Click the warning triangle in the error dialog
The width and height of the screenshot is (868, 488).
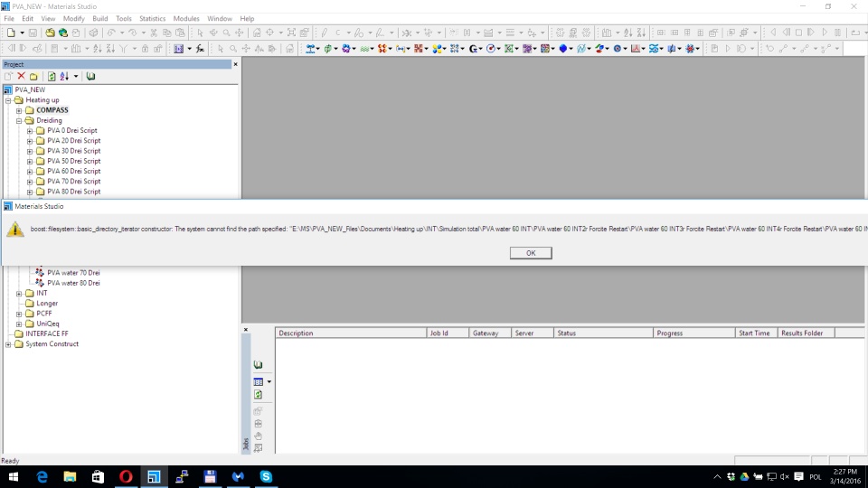coord(15,229)
